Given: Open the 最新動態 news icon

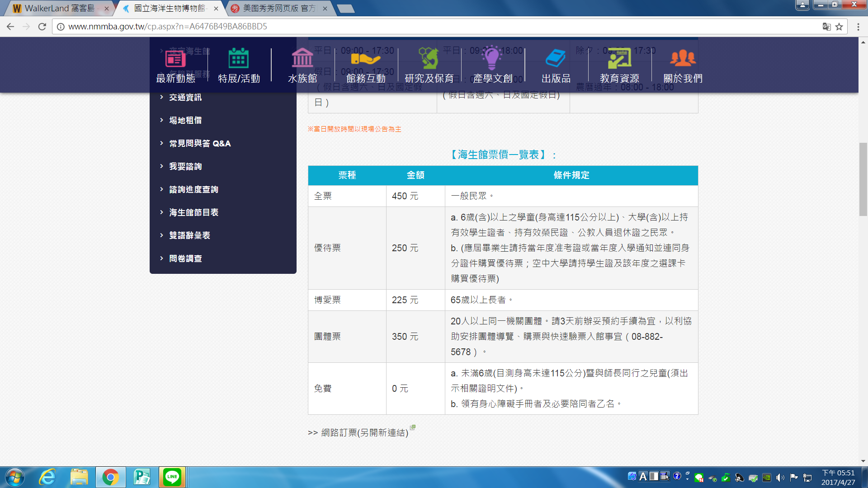Looking at the screenshot, I should click(x=175, y=59).
